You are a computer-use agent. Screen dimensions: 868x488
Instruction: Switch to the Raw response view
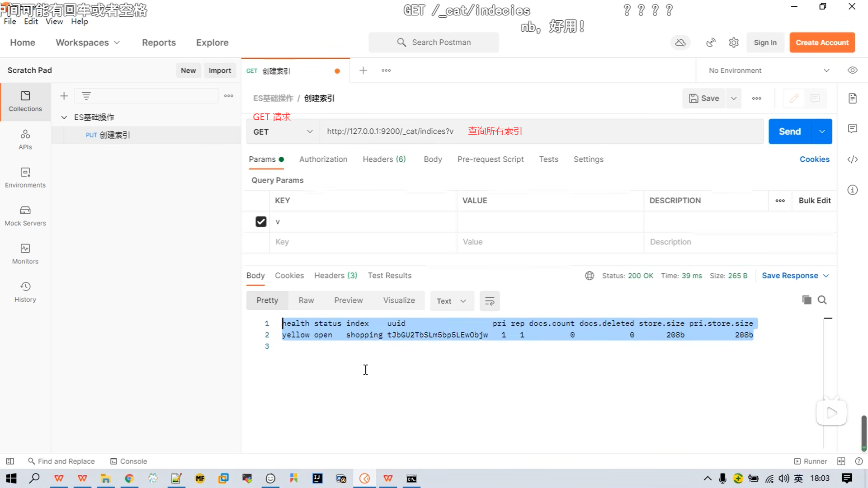306,300
